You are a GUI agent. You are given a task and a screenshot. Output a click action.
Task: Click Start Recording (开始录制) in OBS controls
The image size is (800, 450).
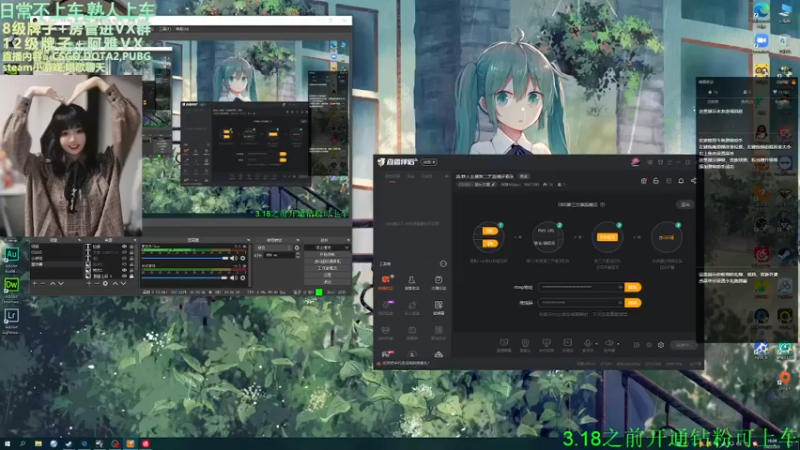(327, 254)
